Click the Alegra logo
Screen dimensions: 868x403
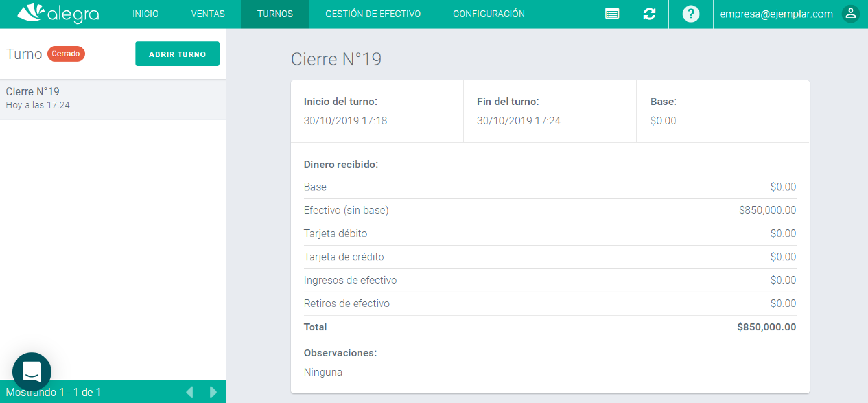58,14
